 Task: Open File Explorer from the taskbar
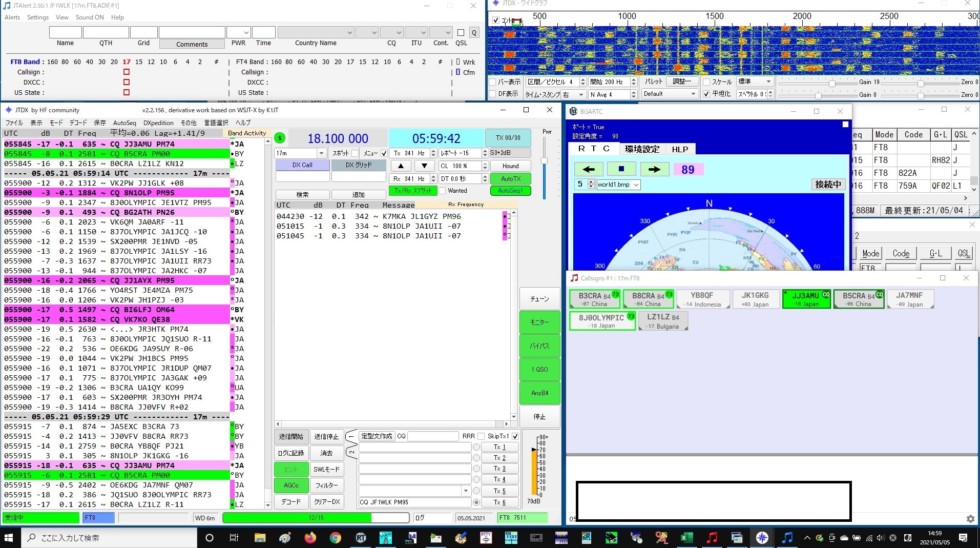click(x=260, y=537)
